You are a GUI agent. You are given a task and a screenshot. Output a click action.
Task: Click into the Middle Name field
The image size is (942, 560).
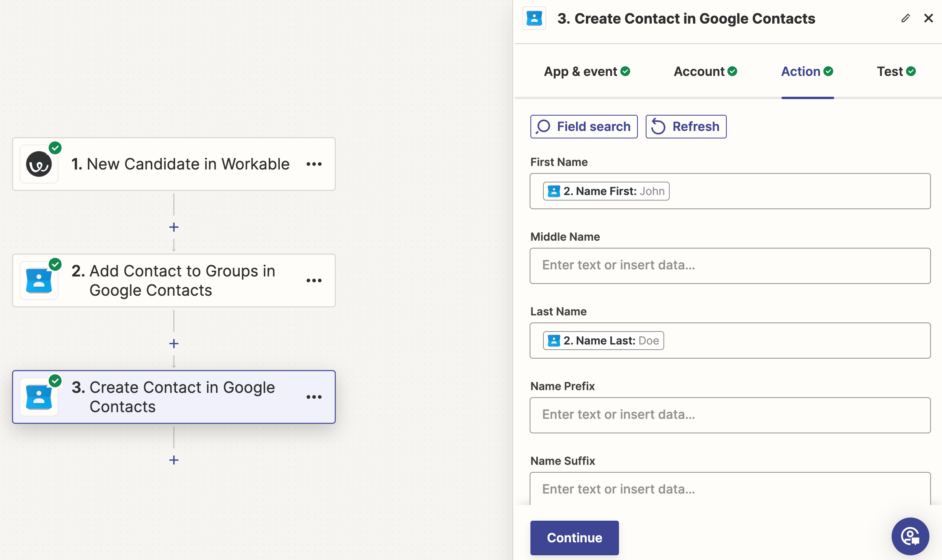pos(730,266)
